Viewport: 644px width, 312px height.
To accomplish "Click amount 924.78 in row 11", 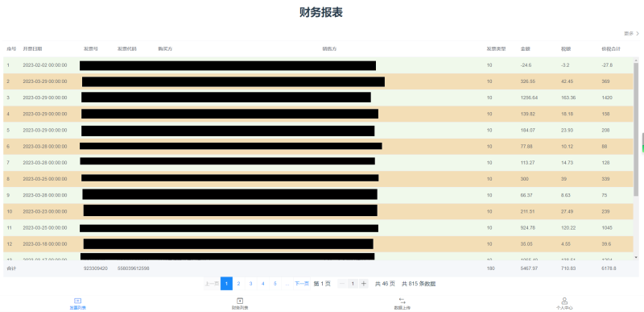I will click(528, 227).
